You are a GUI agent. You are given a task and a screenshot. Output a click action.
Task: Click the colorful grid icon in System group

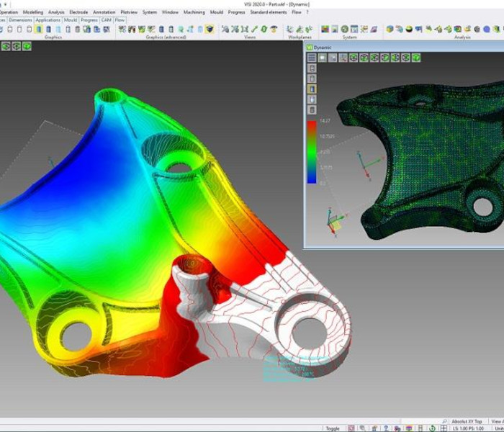pyautogui.click(x=325, y=30)
